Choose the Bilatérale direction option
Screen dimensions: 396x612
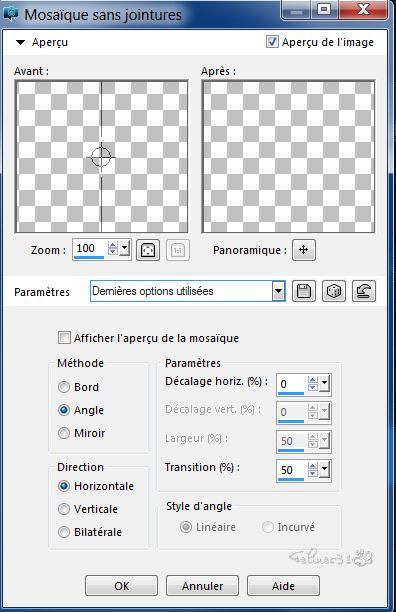point(64,532)
